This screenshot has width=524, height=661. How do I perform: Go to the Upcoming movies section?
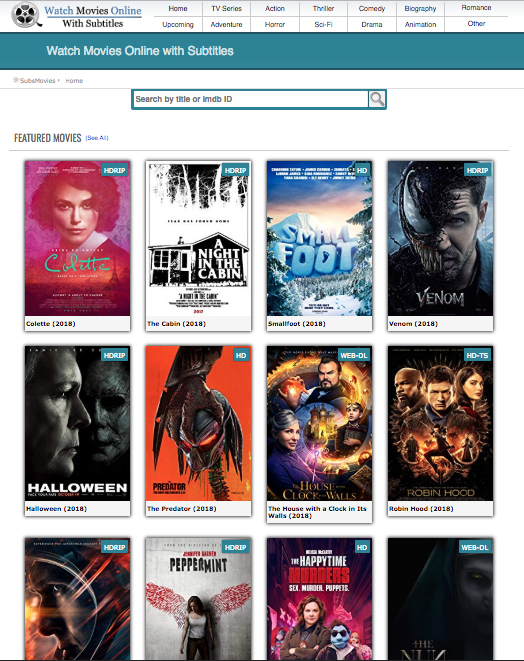click(178, 24)
